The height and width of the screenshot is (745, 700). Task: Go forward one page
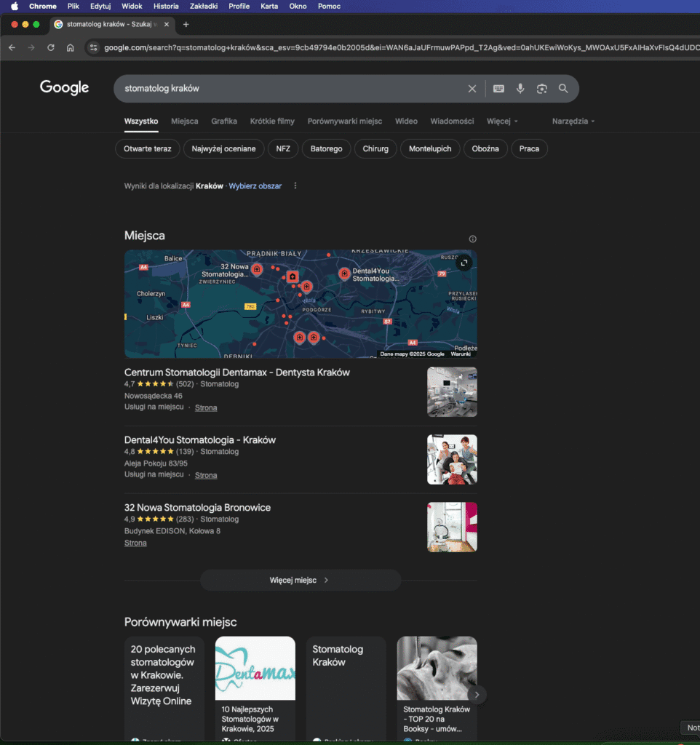tap(31, 47)
